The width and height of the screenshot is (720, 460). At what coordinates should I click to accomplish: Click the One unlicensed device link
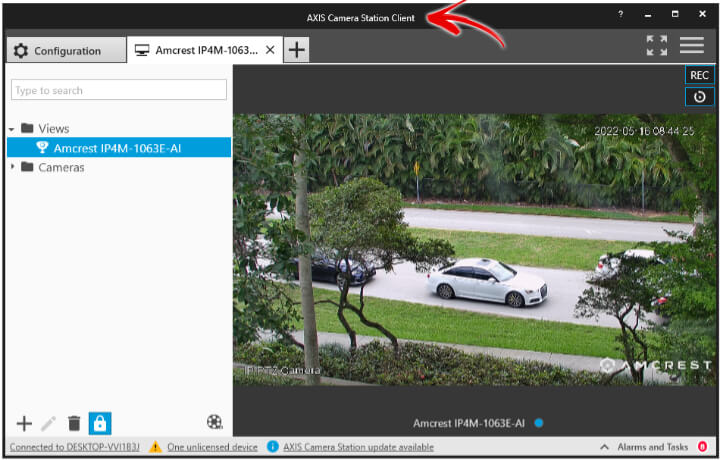click(210, 447)
